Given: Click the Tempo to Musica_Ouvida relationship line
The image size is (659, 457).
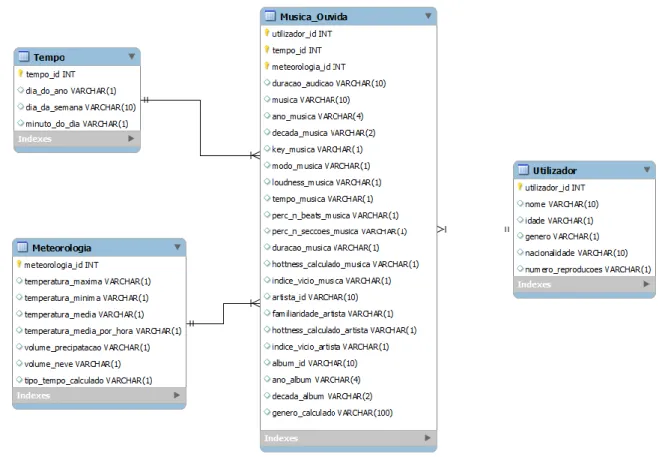Looking at the screenshot, I should pos(200,128).
